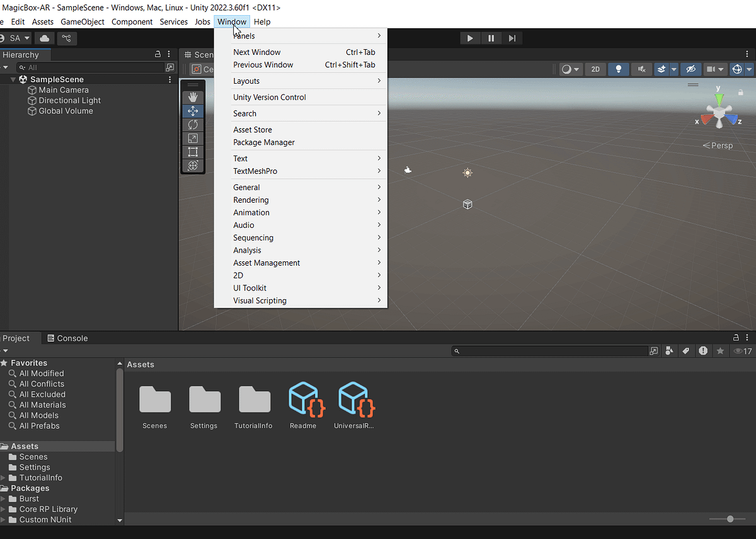Select the Scale tool
This screenshot has width=756, height=539.
pyautogui.click(x=193, y=138)
